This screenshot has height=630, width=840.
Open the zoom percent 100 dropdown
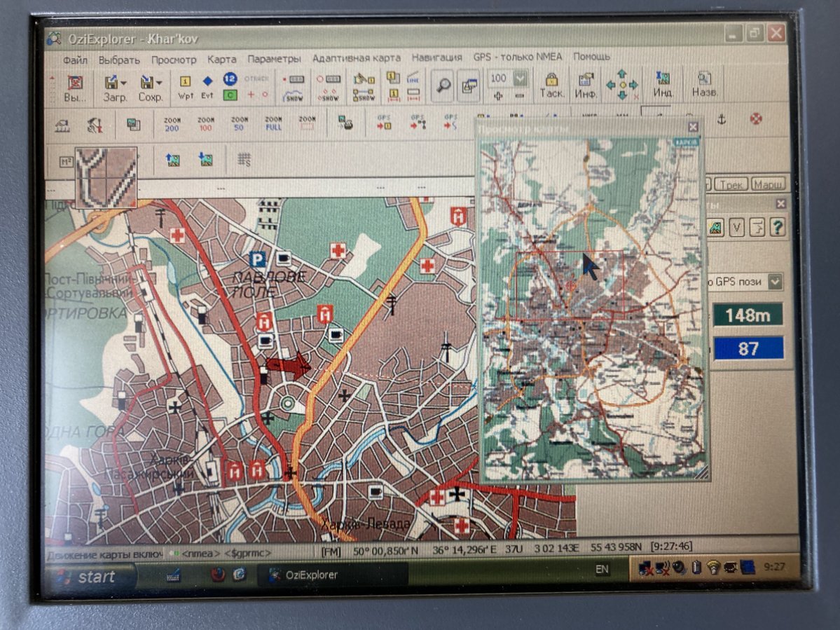(x=520, y=78)
